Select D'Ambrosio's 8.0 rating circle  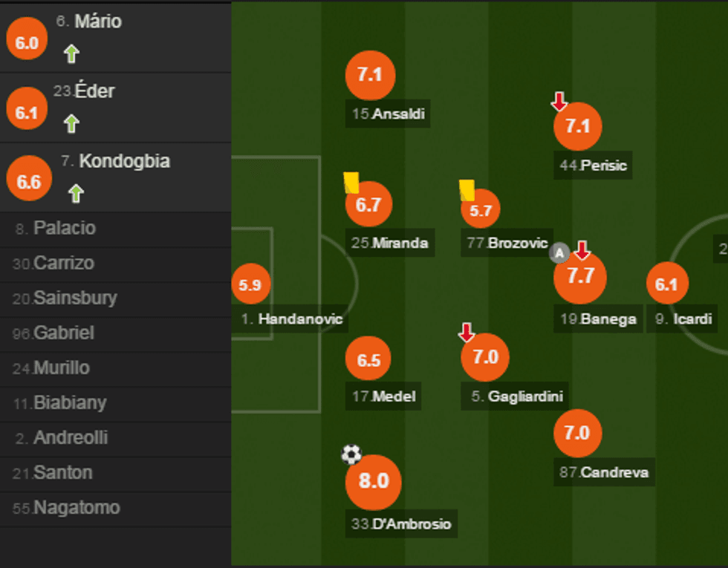[x=374, y=482]
